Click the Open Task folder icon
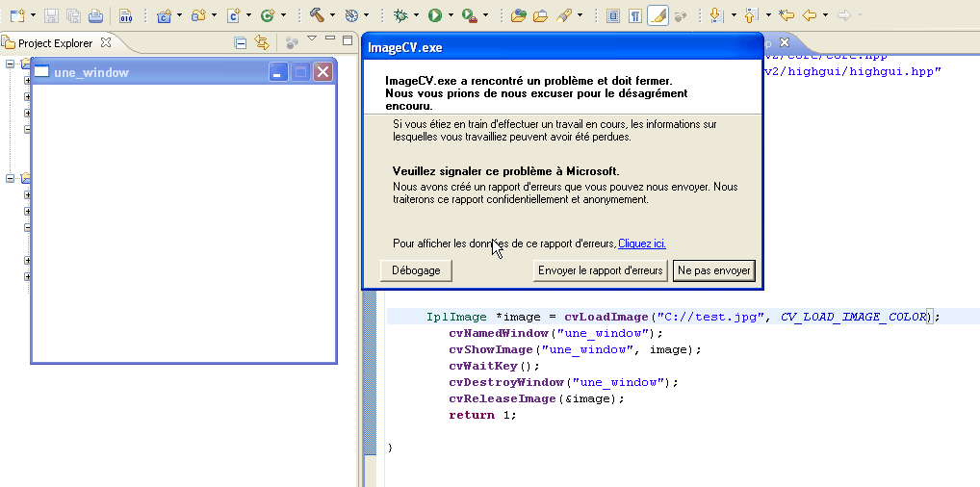The height and width of the screenshot is (487, 980). 539,15
